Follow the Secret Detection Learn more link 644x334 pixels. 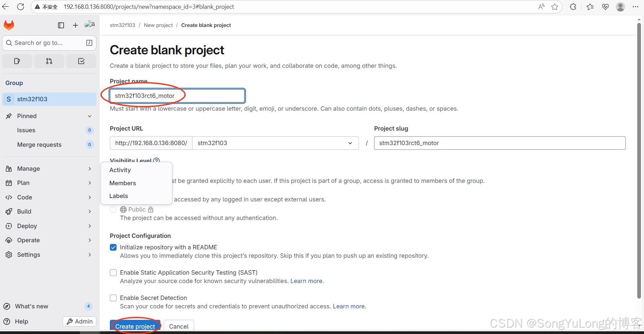tap(349, 306)
